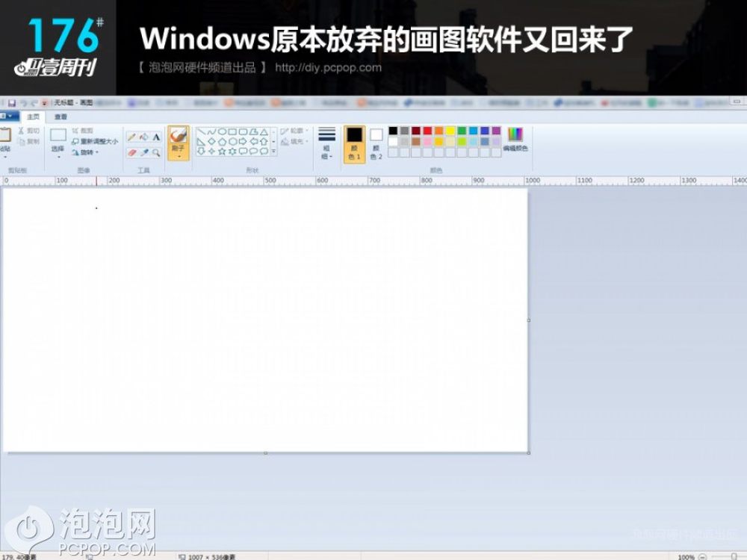
Task: Select the Color picker eyedropper tool
Action: (144, 152)
